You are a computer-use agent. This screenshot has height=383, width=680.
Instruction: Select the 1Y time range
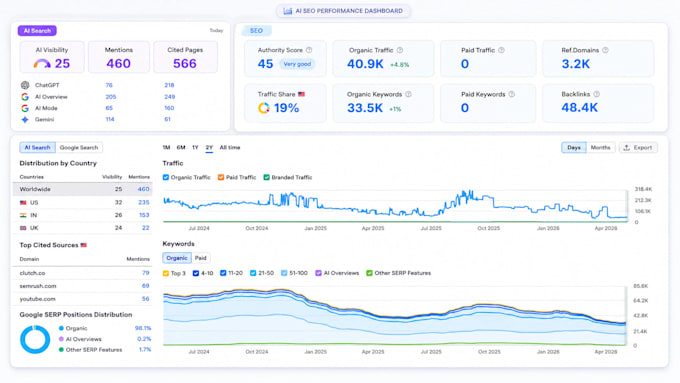195,147
